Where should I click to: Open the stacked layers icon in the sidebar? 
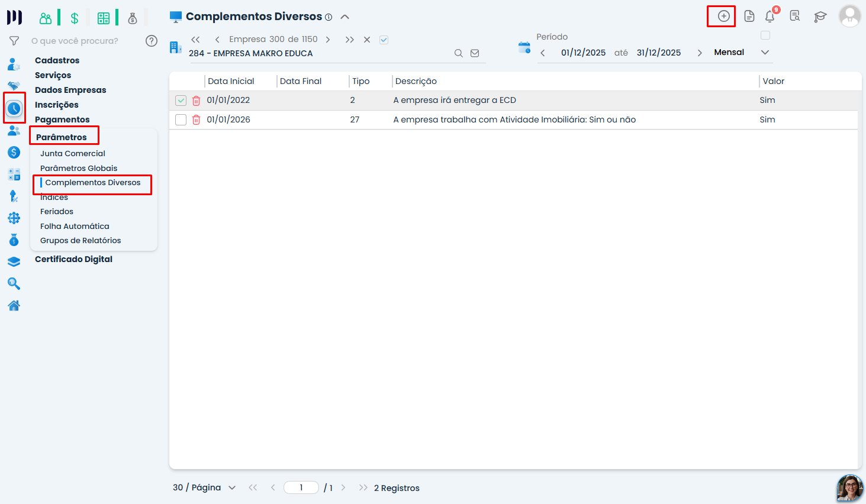14,262
